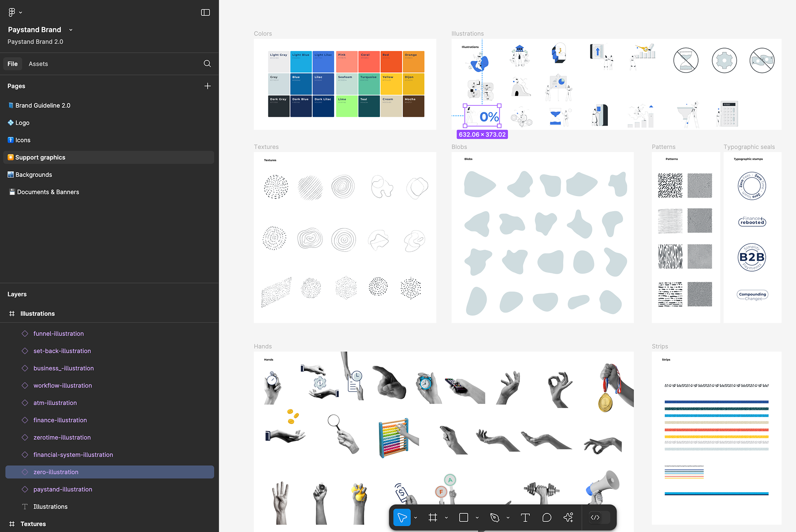The image size is (796, 532).
Task: Select the magnifying glass hand image
Action: click(343, 434)
